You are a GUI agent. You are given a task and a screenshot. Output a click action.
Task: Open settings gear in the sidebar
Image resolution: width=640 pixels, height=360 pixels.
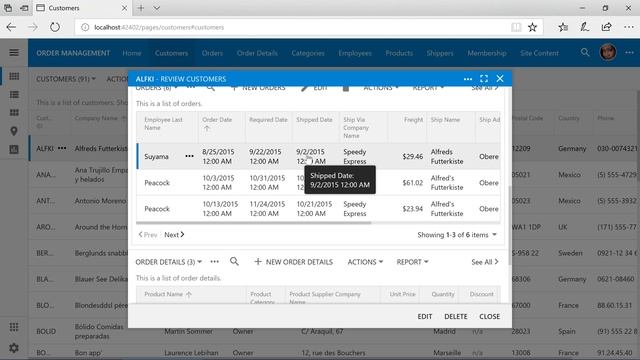(14, 348)
